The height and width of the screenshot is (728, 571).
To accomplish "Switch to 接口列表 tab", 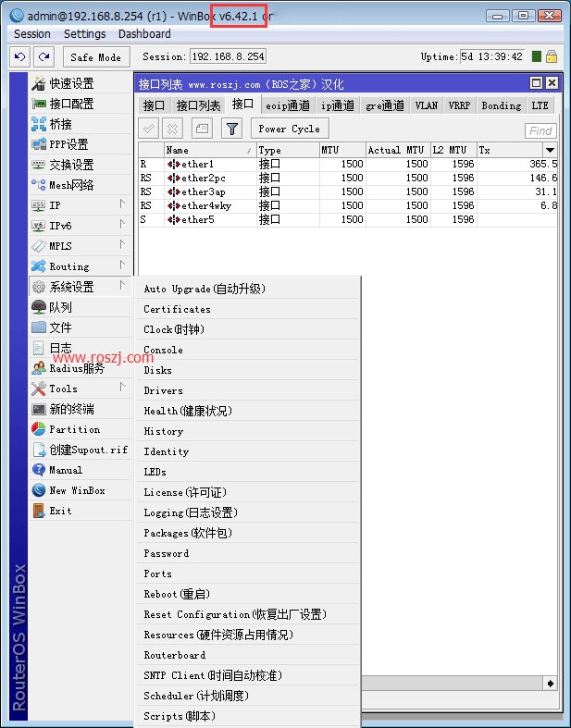I will (198, 105).
